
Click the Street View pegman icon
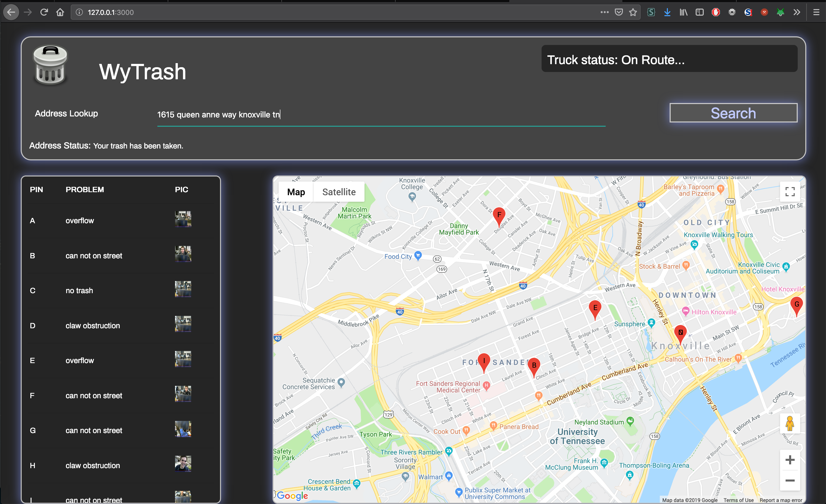click(x=790, y=423)
